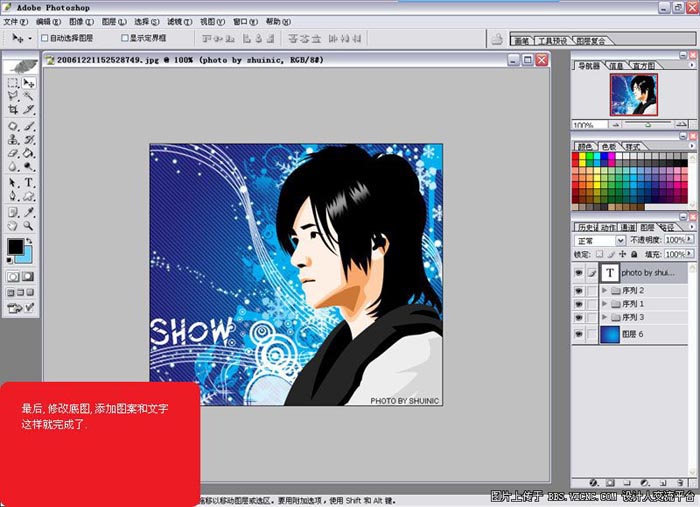This screenshot has width=700, height=507.
Task: Click the light blue background color swatch
Action: (x=26, y=258)
